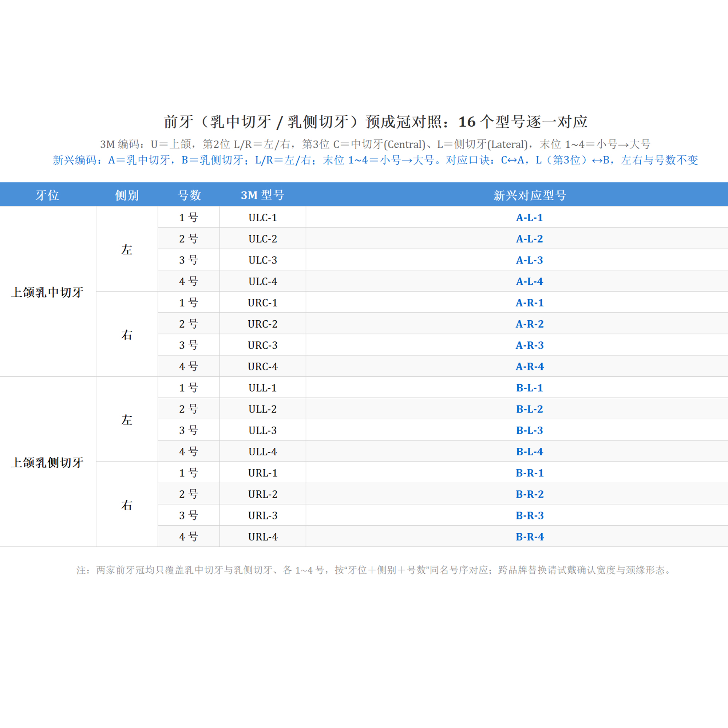Click the 侧别 column header
728x728 pixels.
click(x=127, y=195)
